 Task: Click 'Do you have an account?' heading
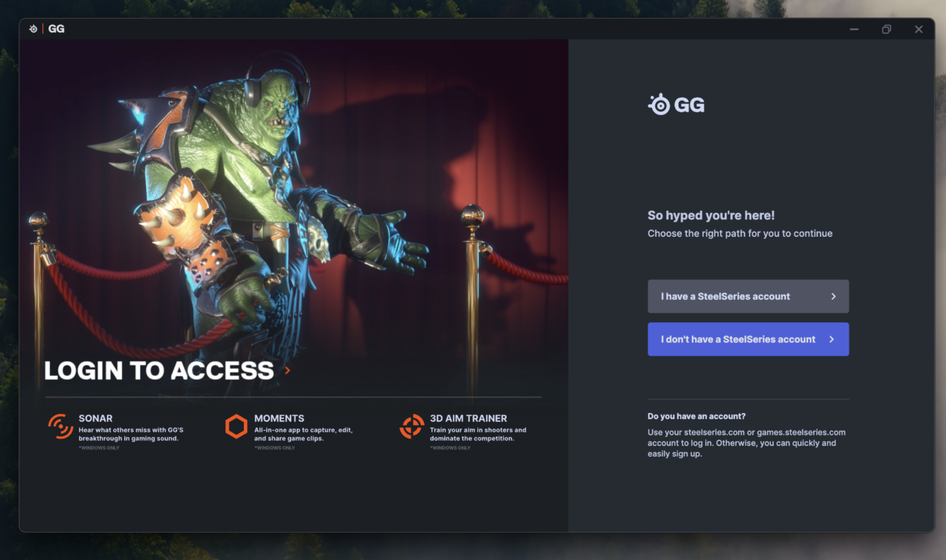point(696,416)
